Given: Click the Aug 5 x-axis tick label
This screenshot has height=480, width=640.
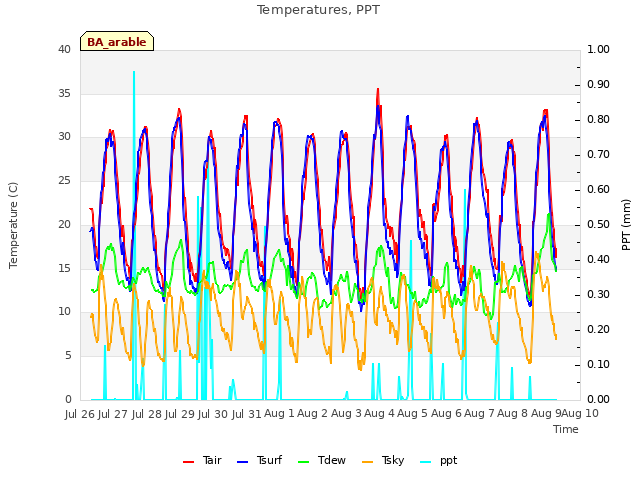Looking at the screenshot, I should click(412, 413).
